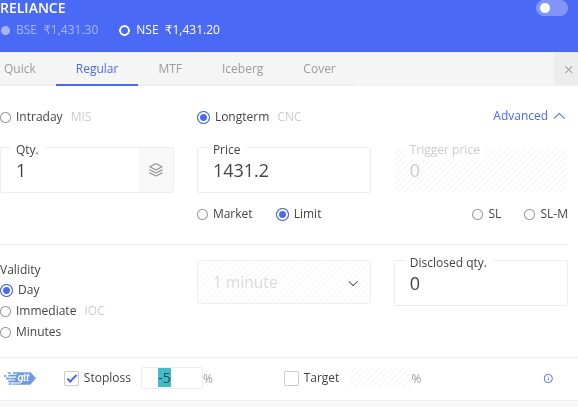Switch to the Regular tab
Viewport: 578px width, 407px height.
97,69
